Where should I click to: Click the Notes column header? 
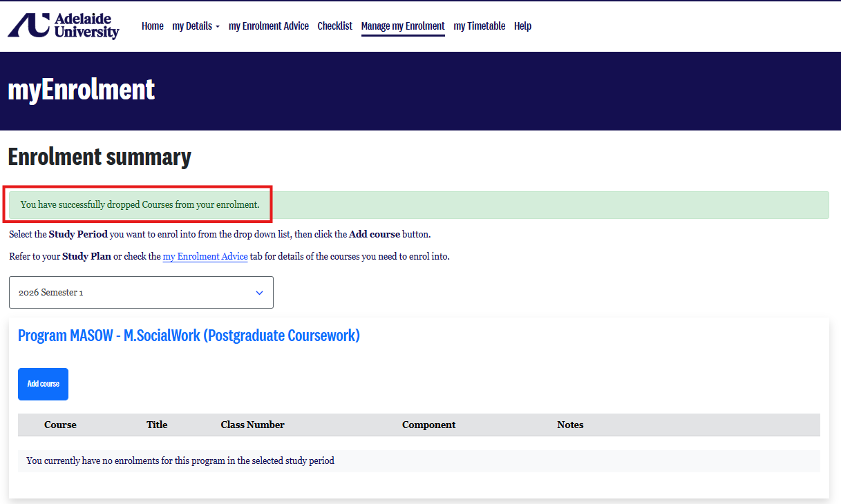point(571,425)
